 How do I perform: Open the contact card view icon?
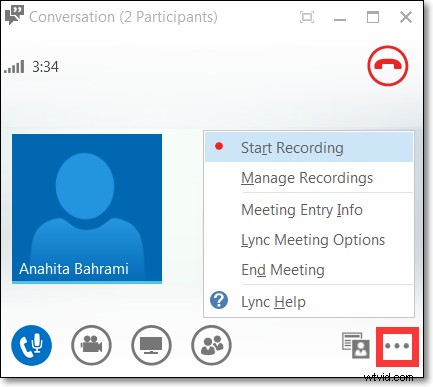click(x=356, y=345)
